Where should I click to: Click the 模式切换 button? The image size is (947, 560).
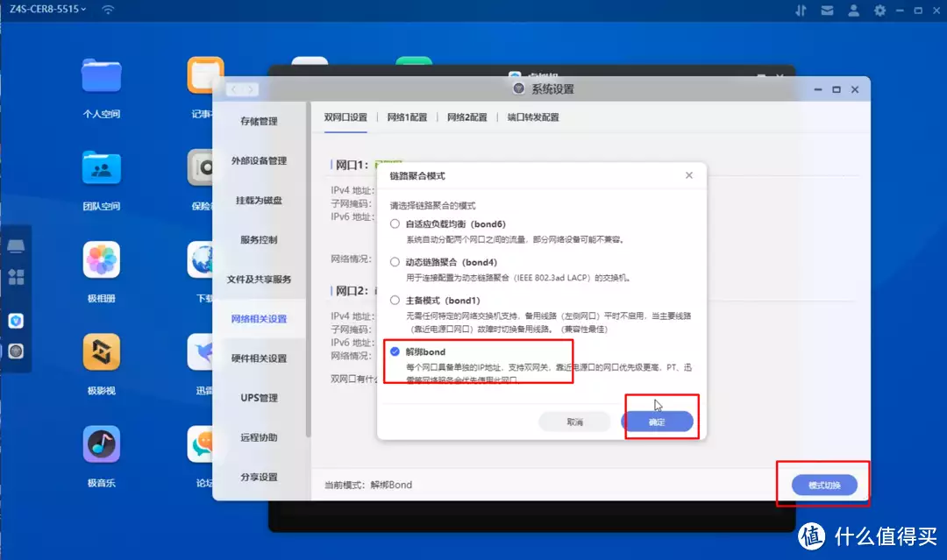coord(824,486)
